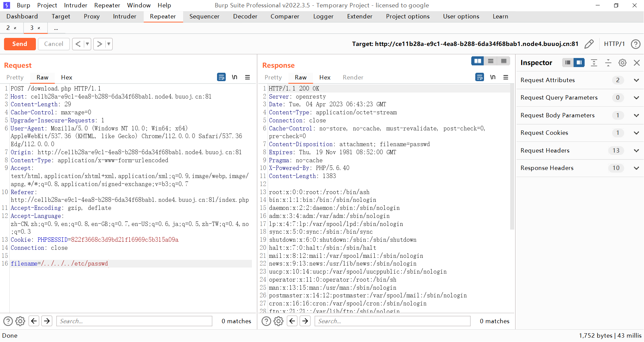644x342 pixels.
Task: Dock Inspector panel to right layout
Action: pos(579,63)
